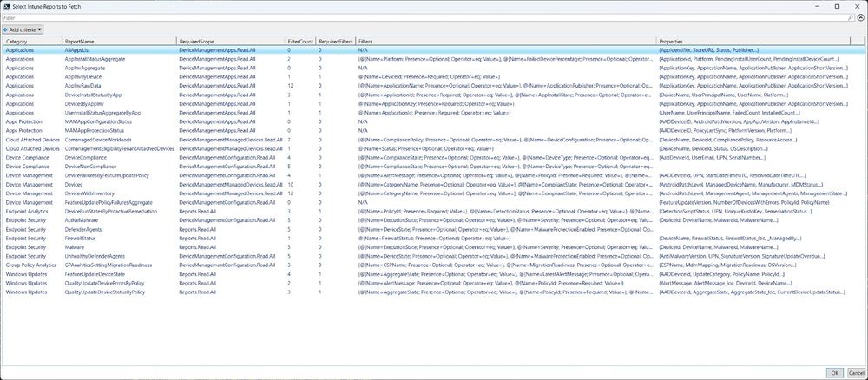Select the DefenderAgents report row

click(433, 229)
